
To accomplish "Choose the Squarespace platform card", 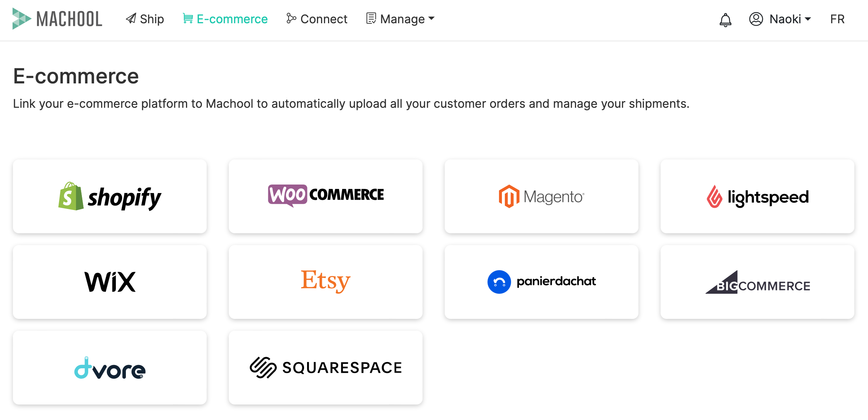I will [x=325, y=368].
